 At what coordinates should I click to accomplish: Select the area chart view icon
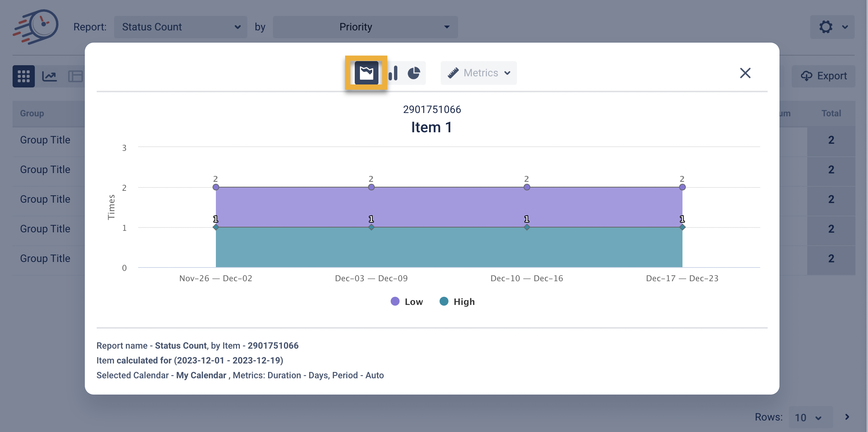(366, 73)
